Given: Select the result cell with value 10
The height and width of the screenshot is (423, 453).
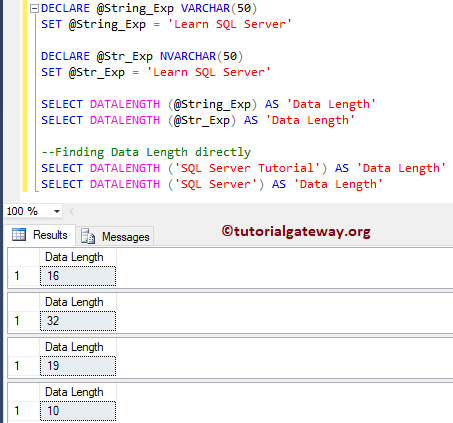Looking at the screenshot, I should (x=78, y=411).
